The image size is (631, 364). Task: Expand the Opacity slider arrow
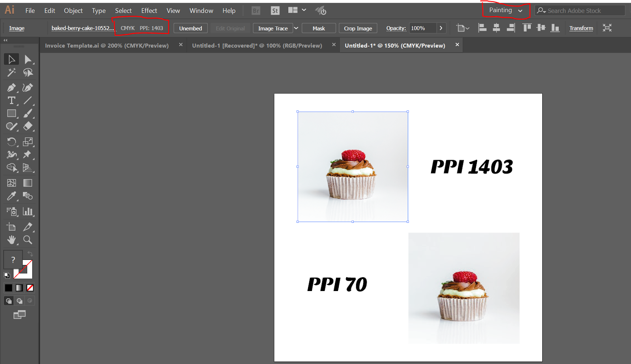click(x=441, y=28)
